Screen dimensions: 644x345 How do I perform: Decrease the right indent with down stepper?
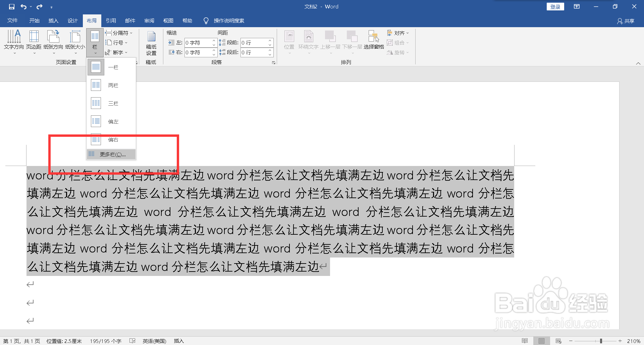214,55
